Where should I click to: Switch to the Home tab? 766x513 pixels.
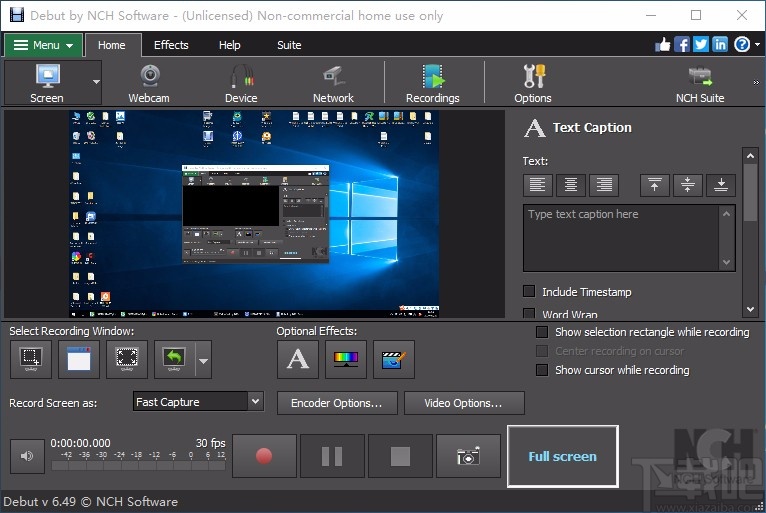[112, 45]
